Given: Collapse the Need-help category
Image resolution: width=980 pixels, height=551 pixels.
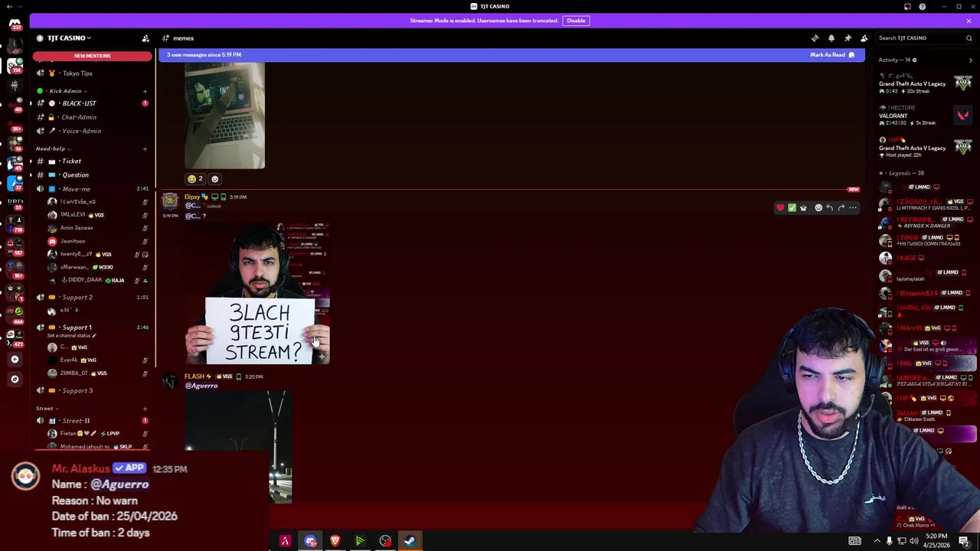Looking at the screenshot, I should click(53, 148).
